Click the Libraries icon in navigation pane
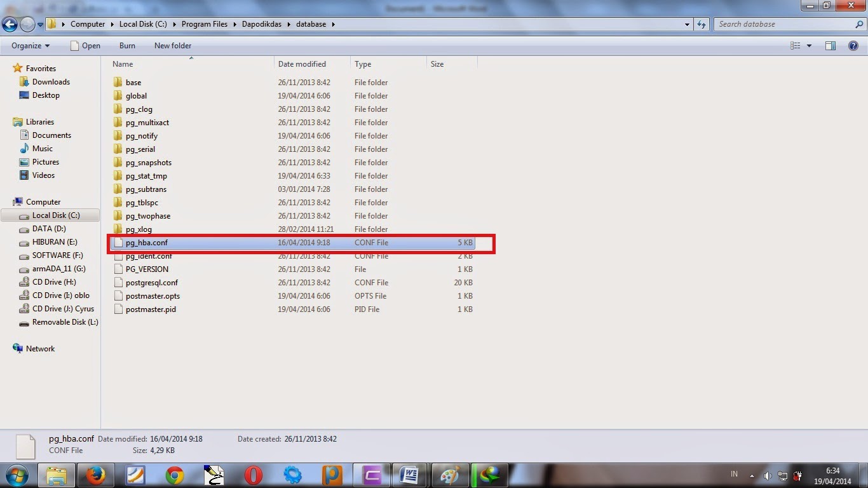The width and height of the screenshot is (868, 488). click(x=18, y=122)
